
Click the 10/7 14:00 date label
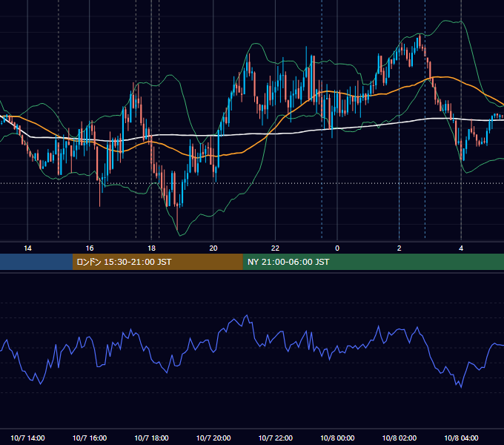[x=27, y=438]
